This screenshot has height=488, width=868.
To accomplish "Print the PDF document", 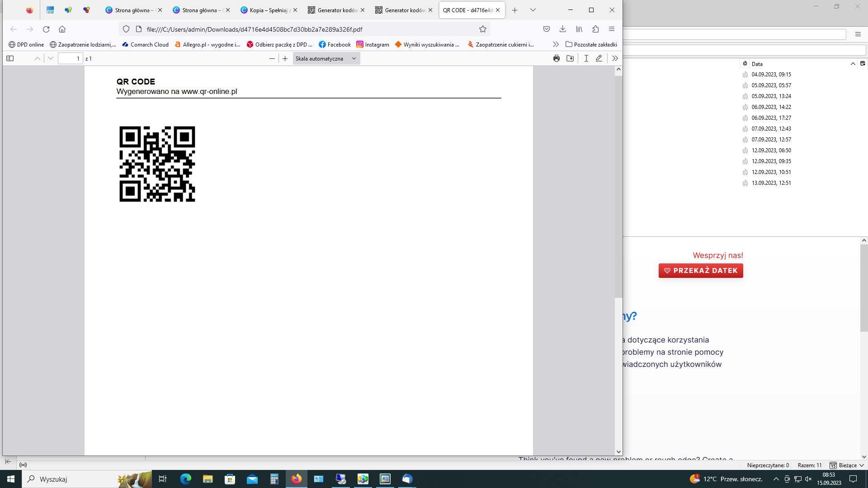I will click(x=556, y=58).
